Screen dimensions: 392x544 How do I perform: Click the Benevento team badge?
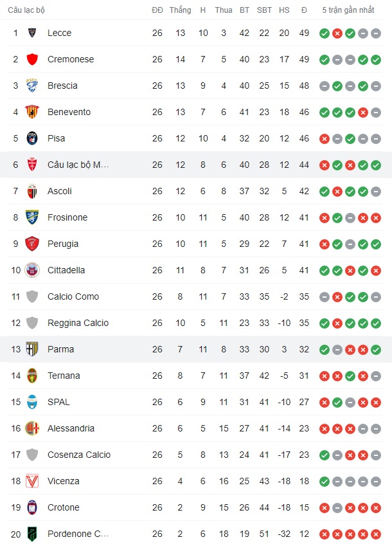point(32,112)
